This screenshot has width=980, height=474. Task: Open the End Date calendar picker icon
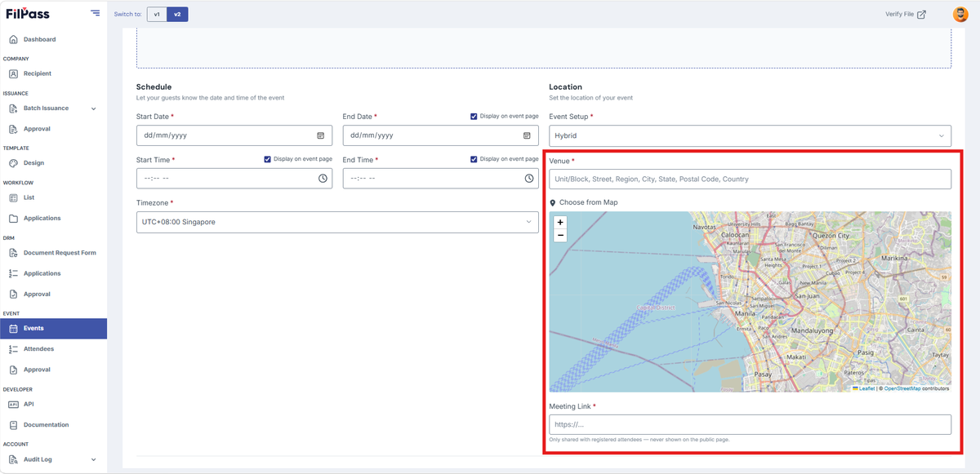527,135
